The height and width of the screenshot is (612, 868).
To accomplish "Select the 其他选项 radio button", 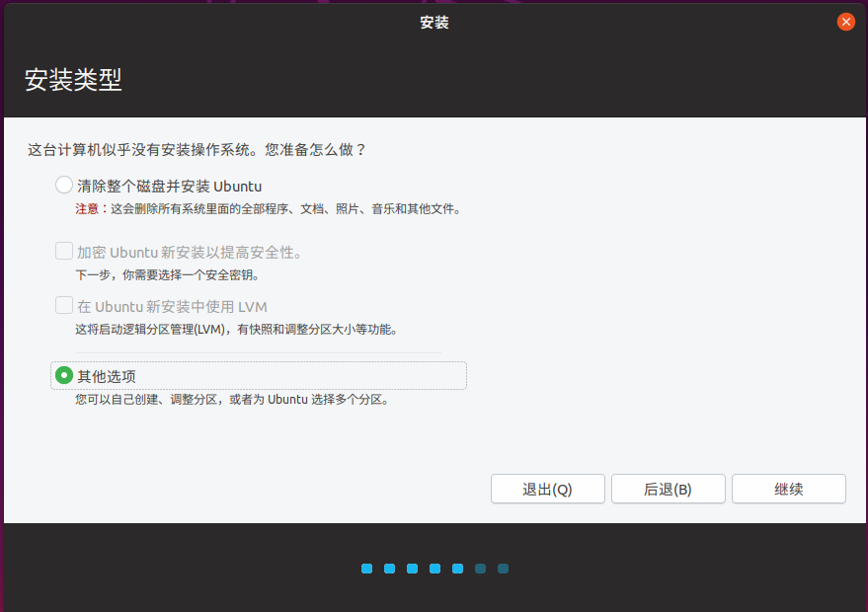I will click(x=64, y=375).
